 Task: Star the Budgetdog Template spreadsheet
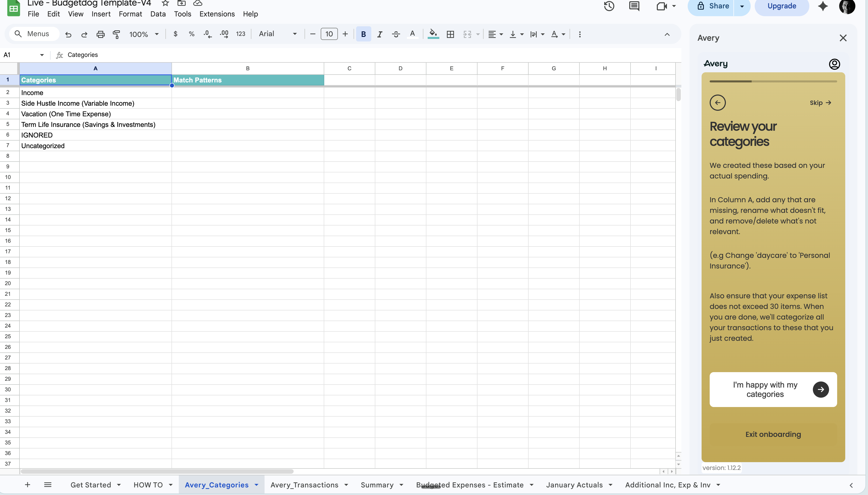[165, 3]
